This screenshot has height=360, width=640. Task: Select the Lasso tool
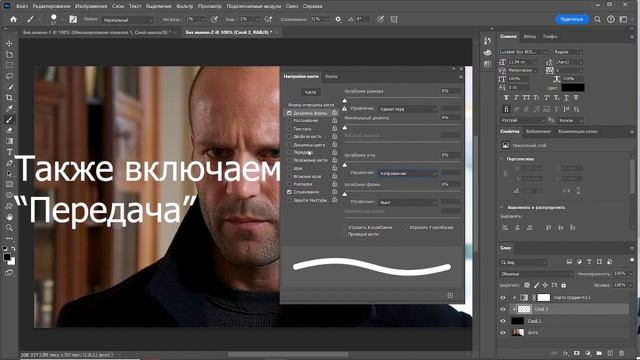pyautogui.click(x=9, y=76)
